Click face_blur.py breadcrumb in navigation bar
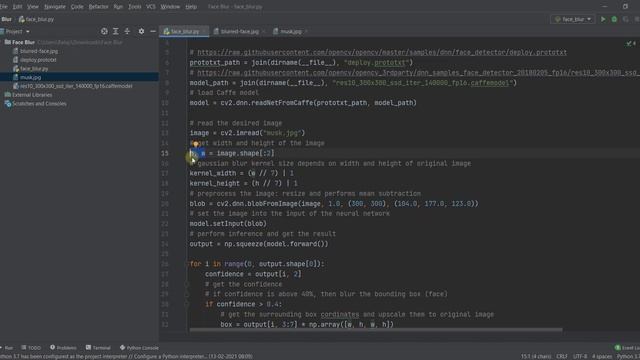Screen dimensions: 640x360 pyautogui.click(x=36, y=19)
